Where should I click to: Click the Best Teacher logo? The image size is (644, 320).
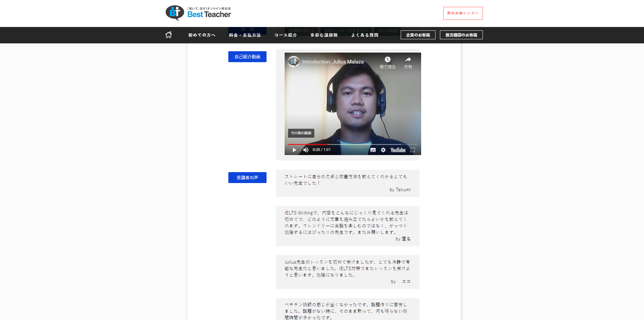click(198, 13)
